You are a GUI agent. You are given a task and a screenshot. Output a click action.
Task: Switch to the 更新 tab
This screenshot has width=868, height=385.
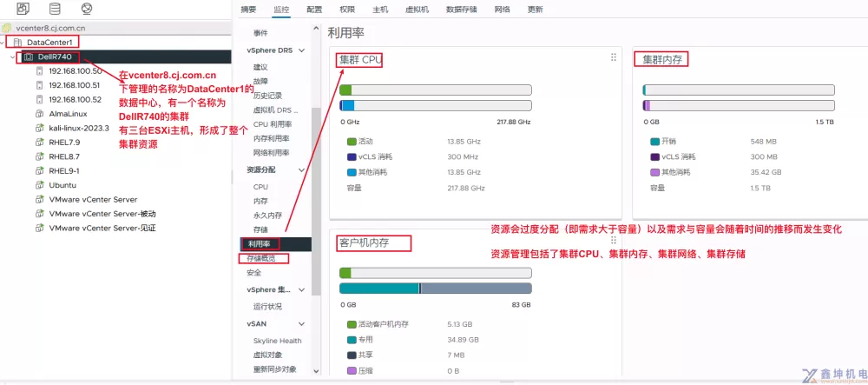[535, 10]
